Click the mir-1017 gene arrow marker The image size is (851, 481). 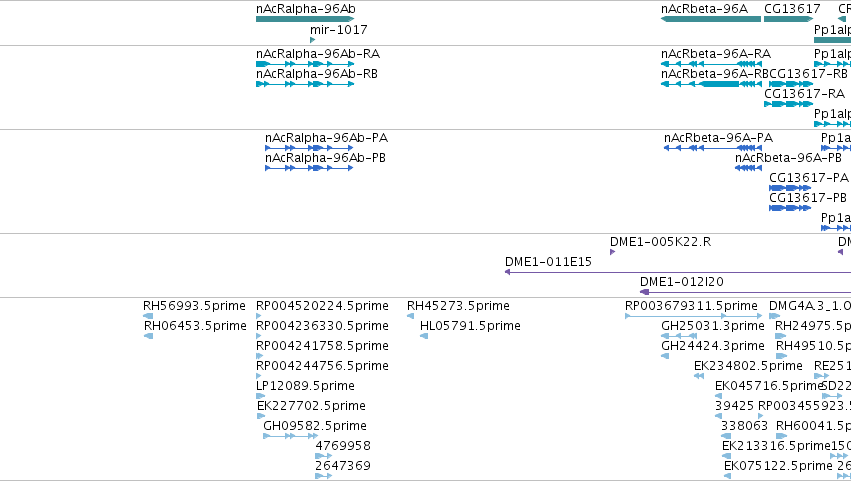(x=313, y=40)
